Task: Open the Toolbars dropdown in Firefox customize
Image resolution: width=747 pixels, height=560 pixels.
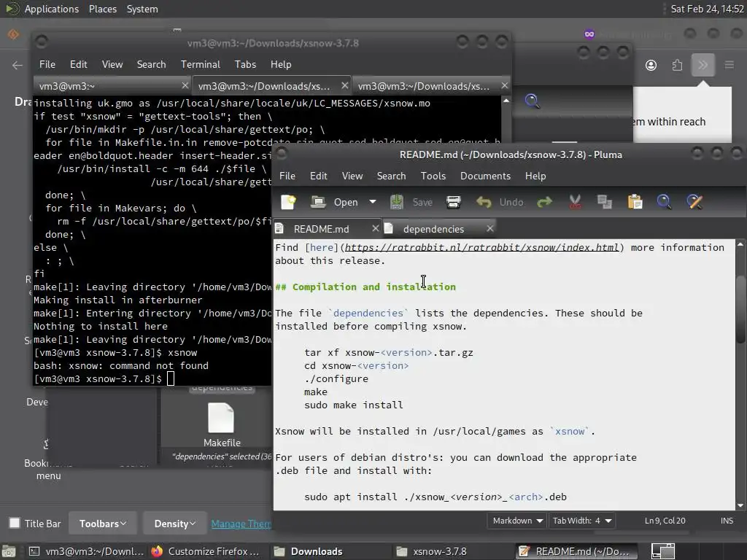Action: coord(103,524)
